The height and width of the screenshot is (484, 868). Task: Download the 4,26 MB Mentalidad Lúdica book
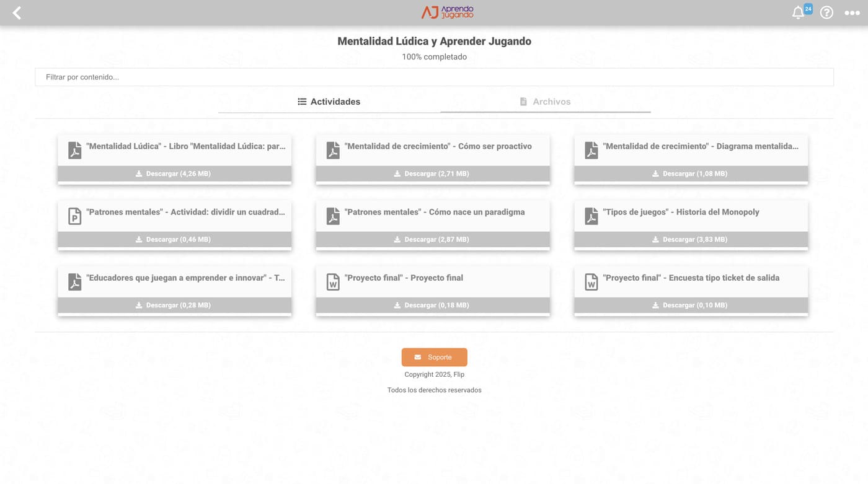175,174
